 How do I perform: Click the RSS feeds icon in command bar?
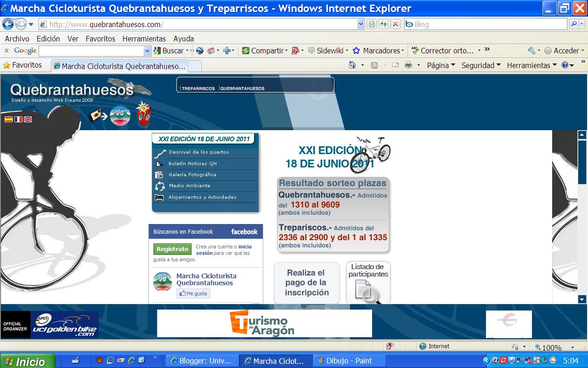pos(374,65)
